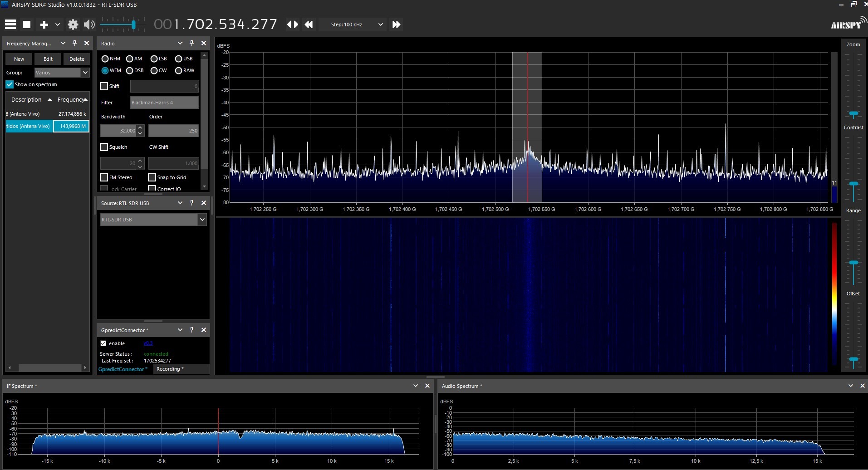Screen dimensions: 868x470
Task: Toggle the Shift checkbox
Action: pyautogui.click(x=104, y=86)
